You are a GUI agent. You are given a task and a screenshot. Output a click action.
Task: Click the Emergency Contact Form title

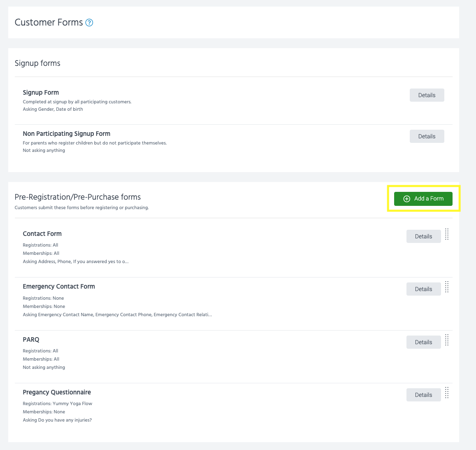click(x=59, y=287)
